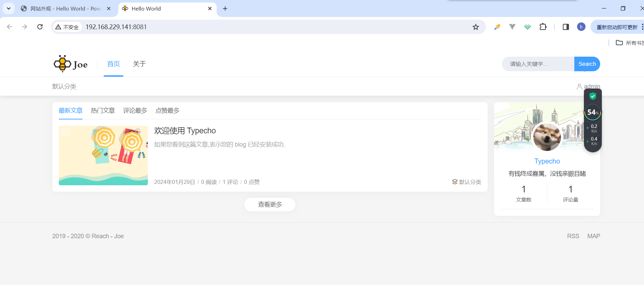The height and width of the screenshot is (285, 644).
Task: Open the admin user link
Action: click(592, 87)
